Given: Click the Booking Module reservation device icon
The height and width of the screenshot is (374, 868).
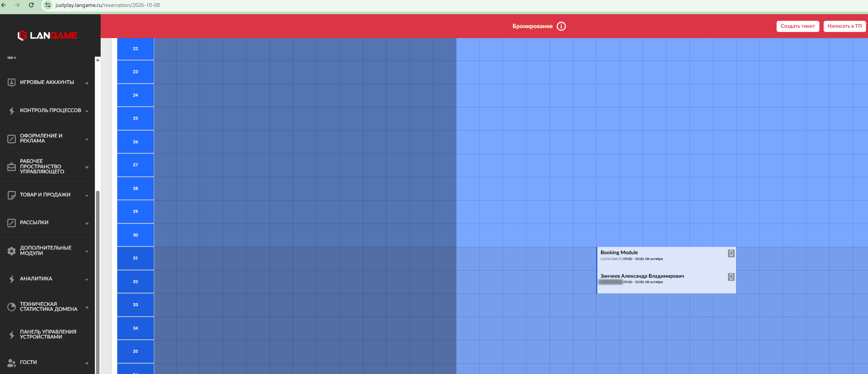Looking at the screenshot, I should (x=731, y=253).
